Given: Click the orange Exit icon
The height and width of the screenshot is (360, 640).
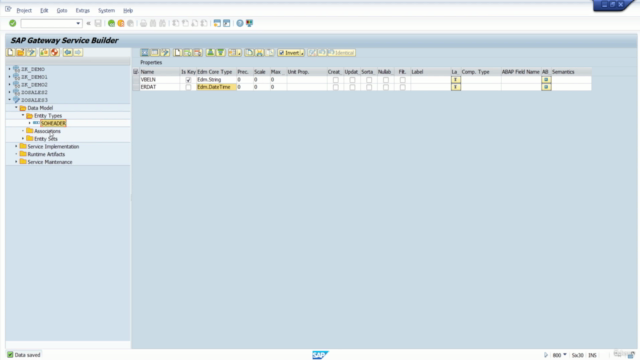Looking at the screenshot, I should tap(121, 23).
